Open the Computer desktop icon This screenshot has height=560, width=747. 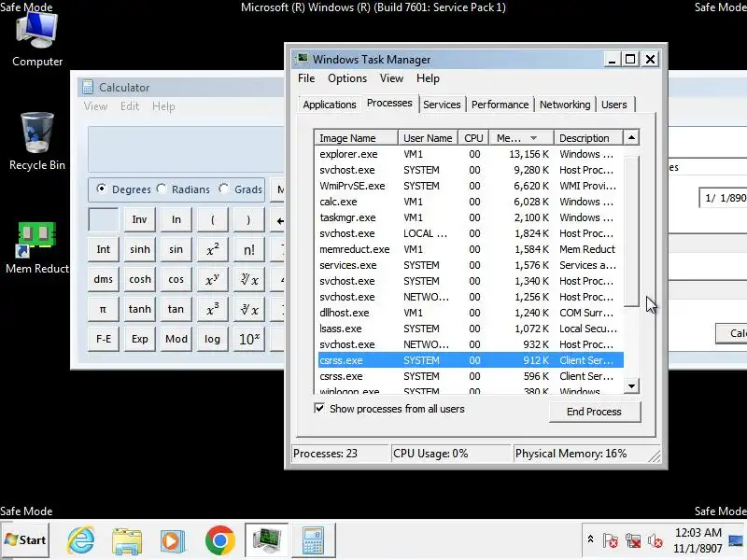pyautogui.click(x=37, y=40)
